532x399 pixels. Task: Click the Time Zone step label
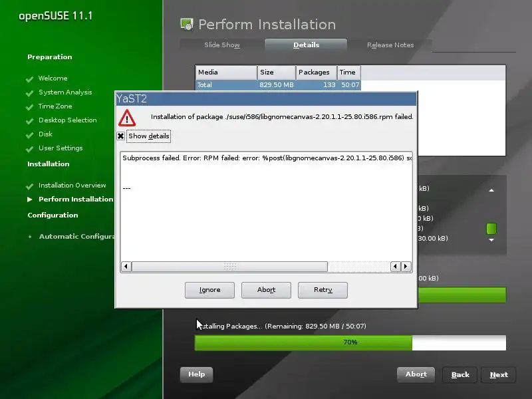click(55, 106)
